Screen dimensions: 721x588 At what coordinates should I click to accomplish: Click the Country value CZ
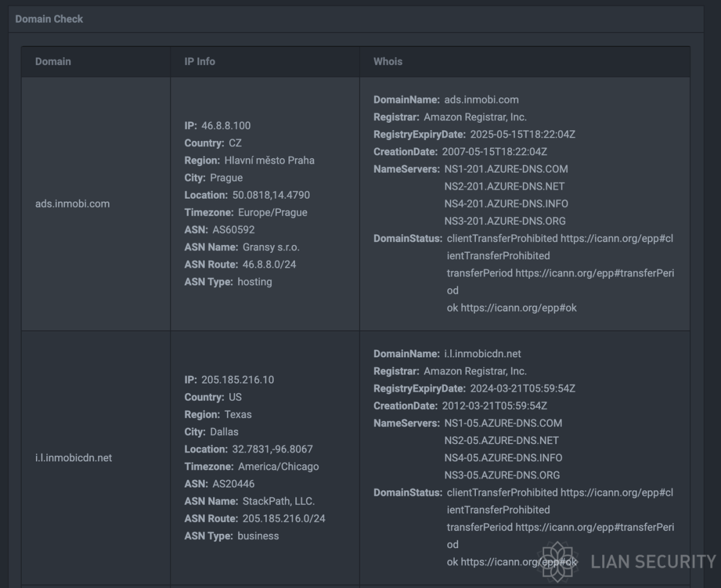[x=235, y=143]
